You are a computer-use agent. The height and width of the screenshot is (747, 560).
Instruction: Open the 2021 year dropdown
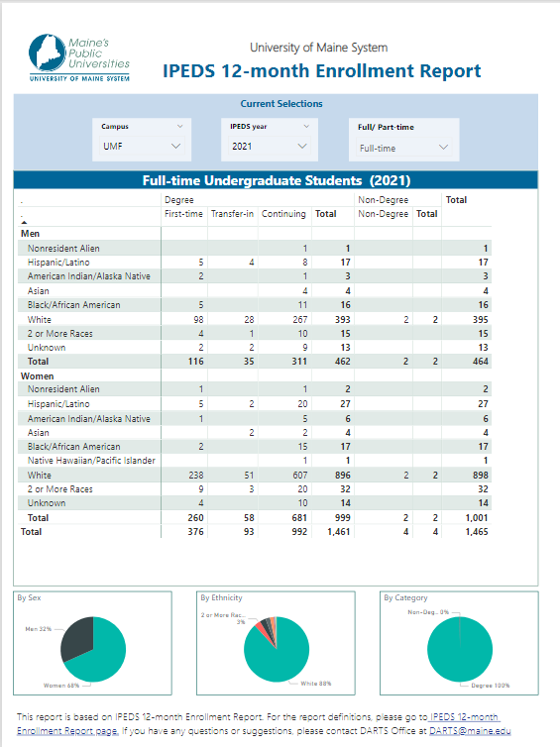click(x=270, y=147)
